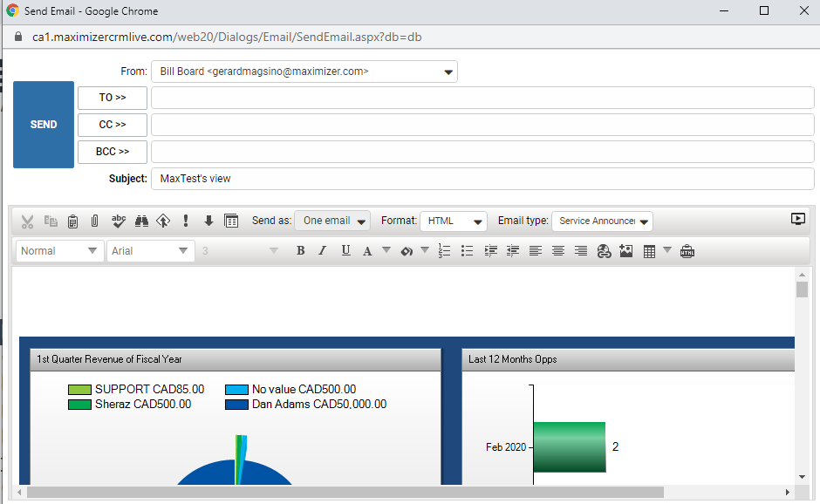The height and width of the screenshot is (504, 820).
Task: Align text right
Action: coord(580,251)
